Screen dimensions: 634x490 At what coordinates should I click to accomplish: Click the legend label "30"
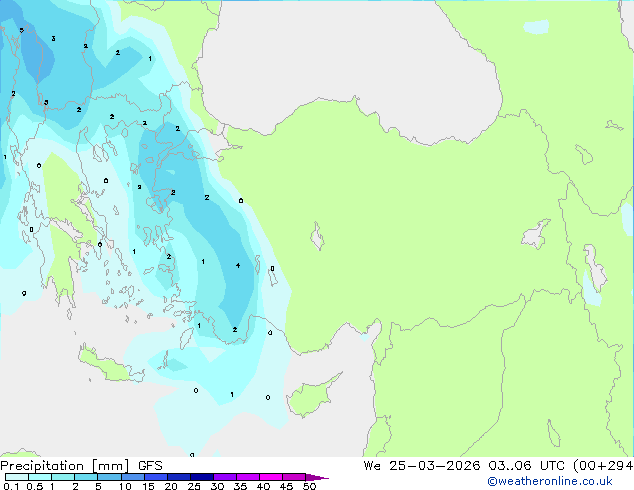click(217, 486)
